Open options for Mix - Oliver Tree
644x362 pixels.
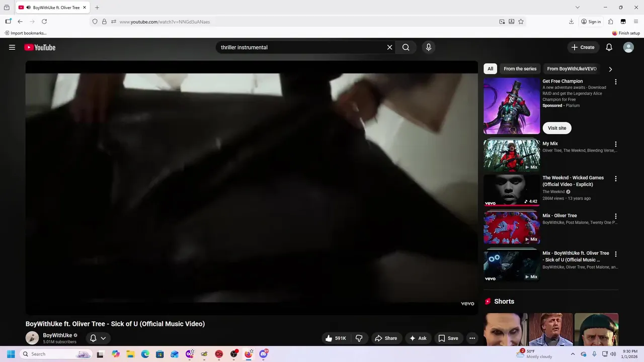click(615, 216)
